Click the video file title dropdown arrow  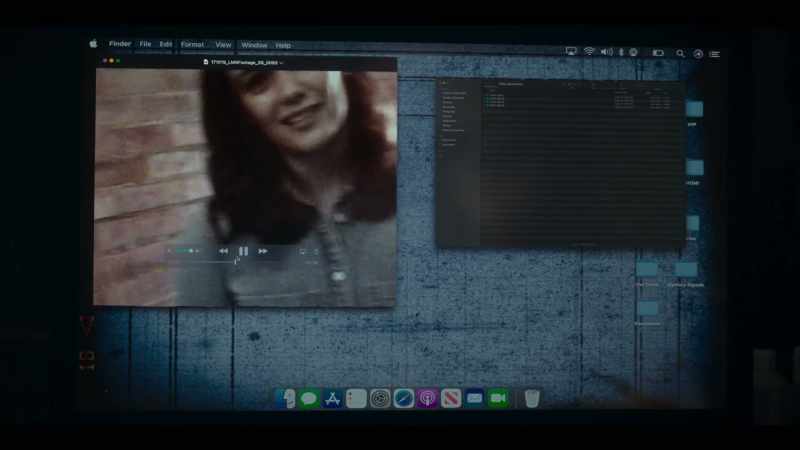281,63
